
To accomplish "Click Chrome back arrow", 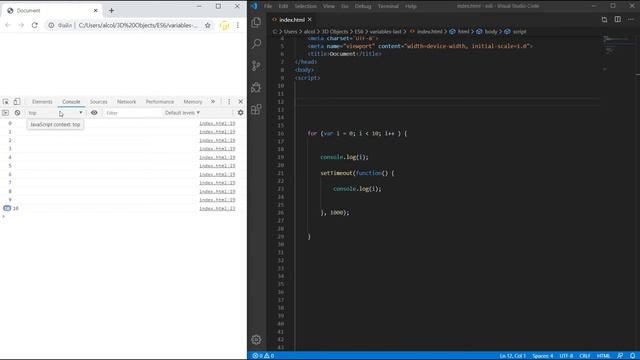I will pos(8,25).
